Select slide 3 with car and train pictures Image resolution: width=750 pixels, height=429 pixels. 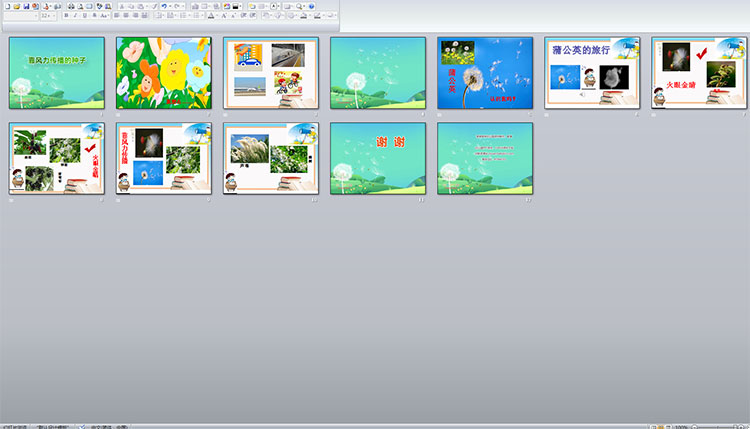(x=271, y=73)
